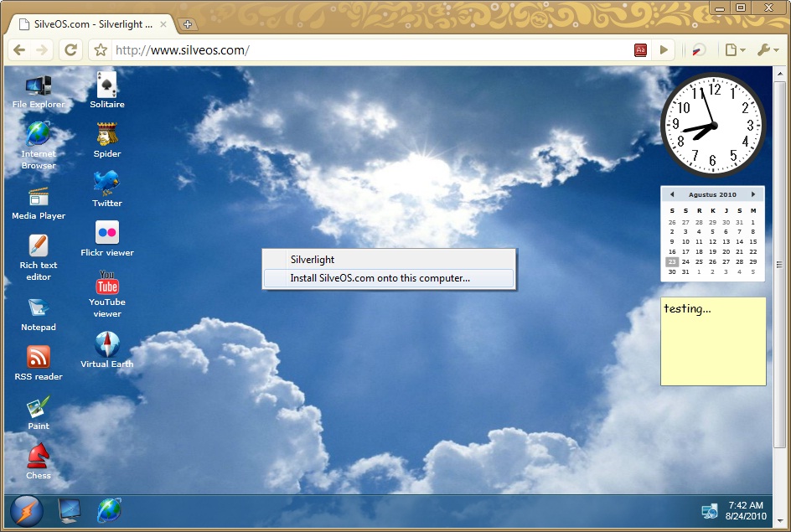Screen dimensions: 791x532
Task: Open Notepad from the desktop
Action: pos(38,308)
